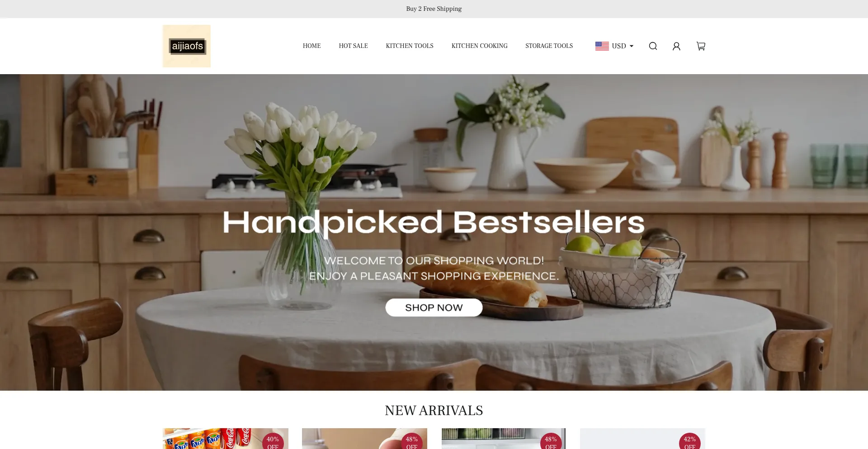Click the Buy 2 Free Shipping banner
Image resolution: width=868 pixels, height=449 pixels.
pos(434,9)
